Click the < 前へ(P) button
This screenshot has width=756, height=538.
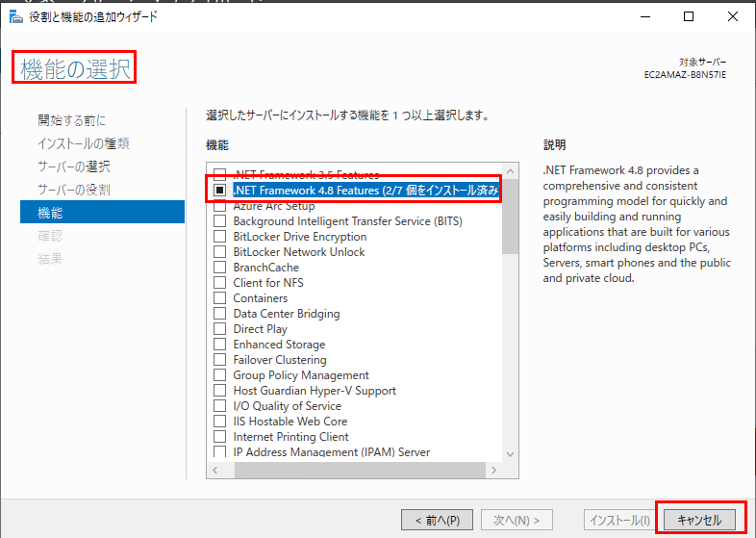tap(438, 520)
